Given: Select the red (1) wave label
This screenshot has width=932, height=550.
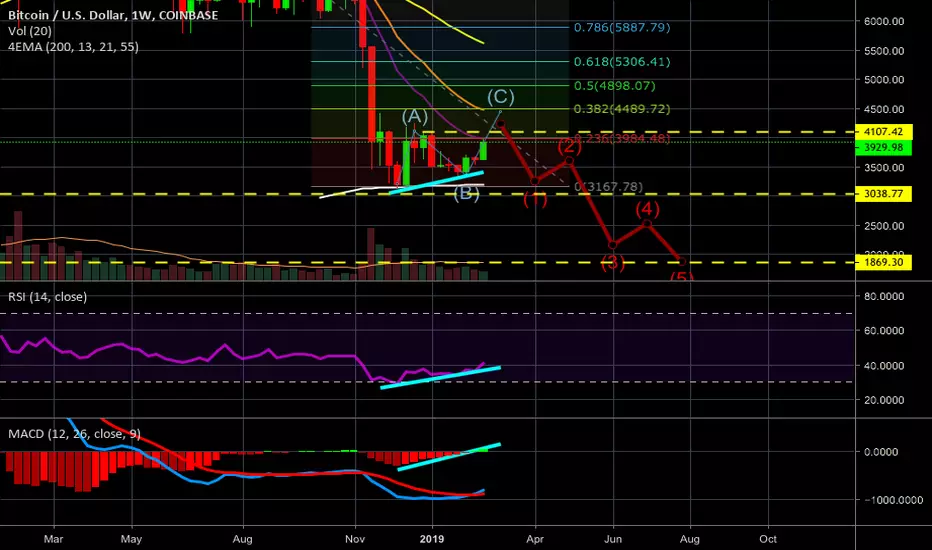Looking at the screenshot, I should tap(535, 199).
